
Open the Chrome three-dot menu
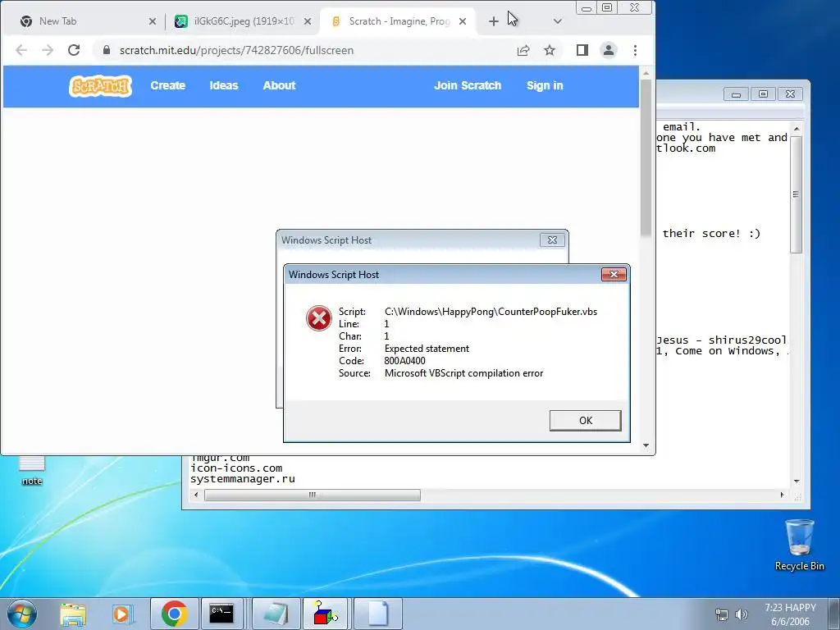pos(635,50)
